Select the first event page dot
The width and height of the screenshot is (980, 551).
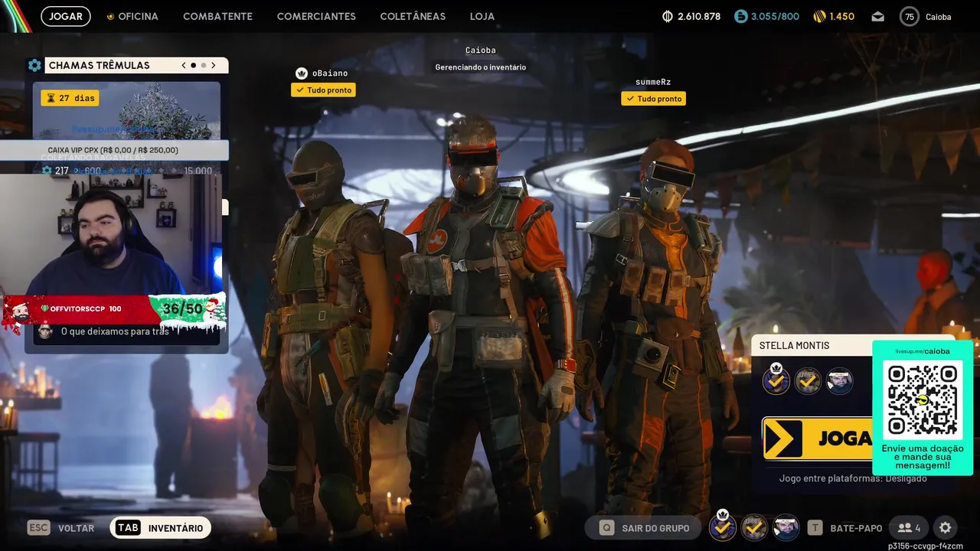tap(193, 66)
